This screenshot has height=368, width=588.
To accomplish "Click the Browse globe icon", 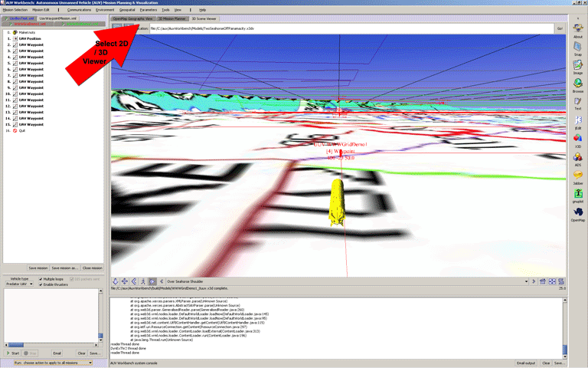I will tap(578, 84).
